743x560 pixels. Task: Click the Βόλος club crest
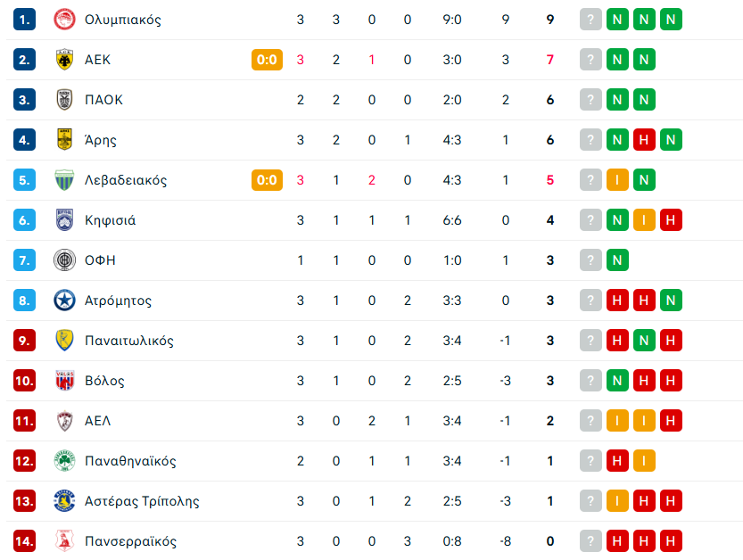point(64,381)
